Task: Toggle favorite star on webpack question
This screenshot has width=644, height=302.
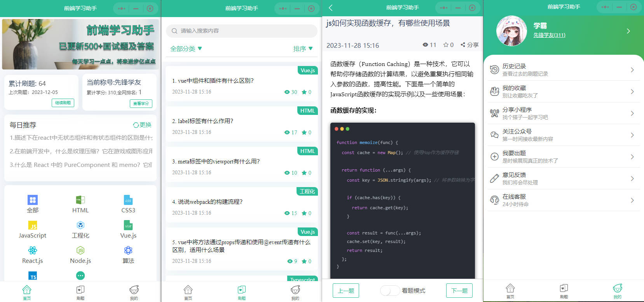Action: pos(304,213)
